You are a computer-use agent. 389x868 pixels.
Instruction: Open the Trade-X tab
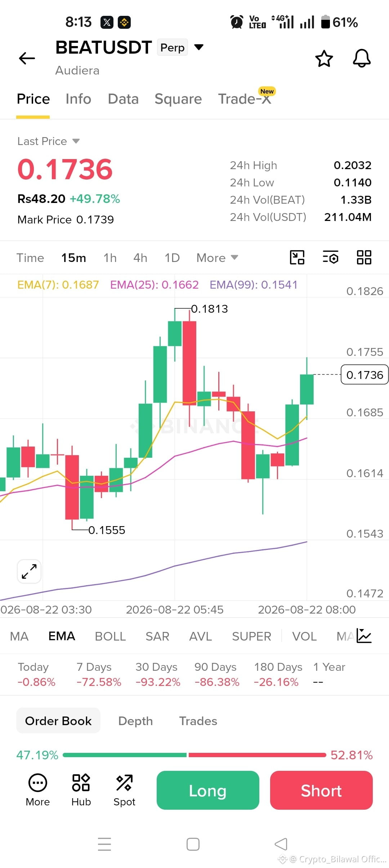click(x=245, y=99)
